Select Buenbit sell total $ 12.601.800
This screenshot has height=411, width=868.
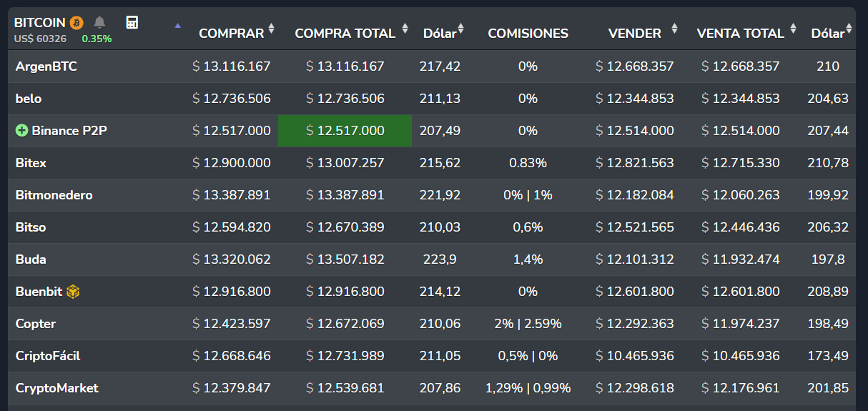click(741, 292)
